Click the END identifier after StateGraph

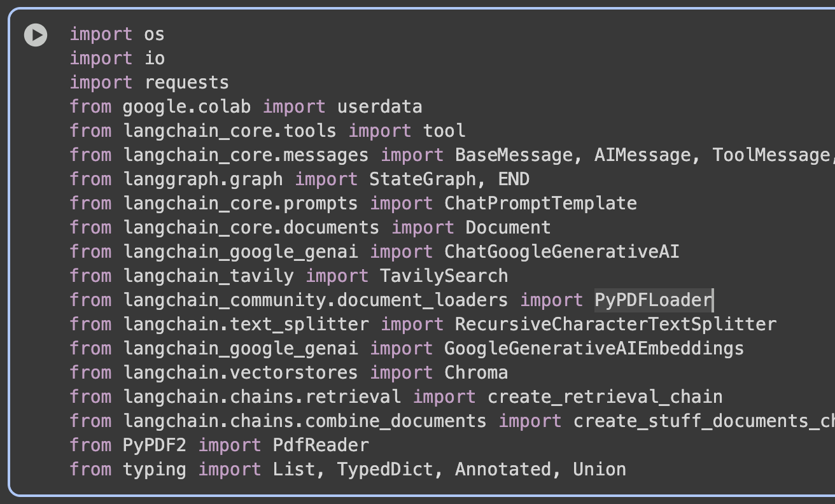coord(514,179)
